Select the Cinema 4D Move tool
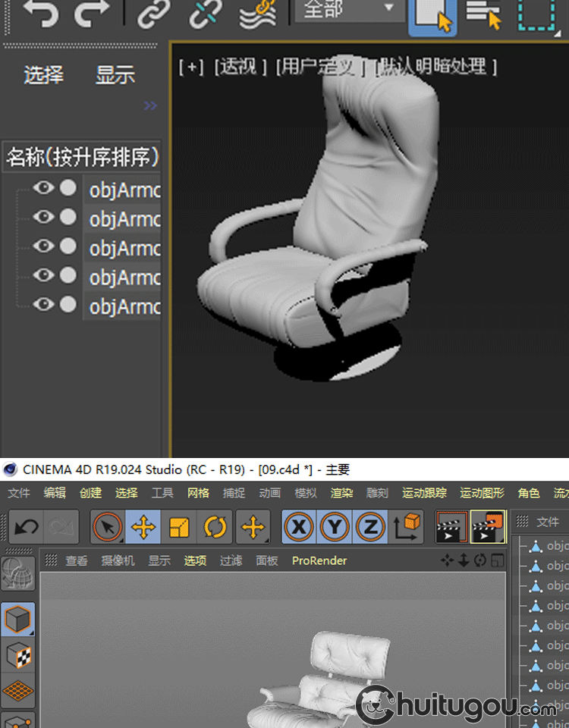The height and width of the screenshot is (728, 569). click(143, 527)
